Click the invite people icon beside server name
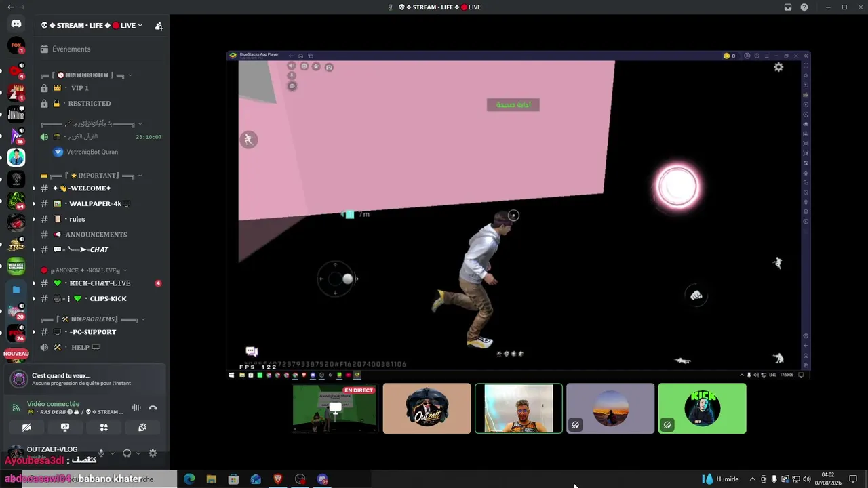This screenshot has height=488, width=868. [159, 26]
